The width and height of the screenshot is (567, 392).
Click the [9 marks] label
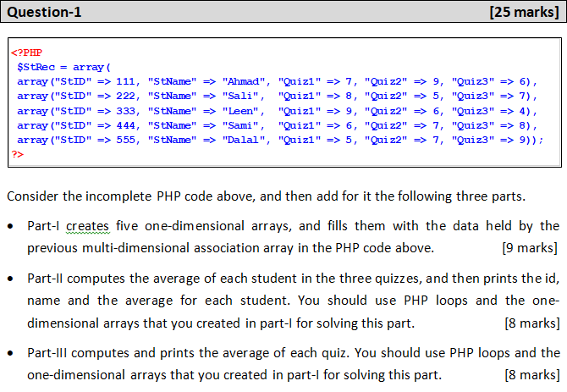pyautogui.click(x=530, y=248)
